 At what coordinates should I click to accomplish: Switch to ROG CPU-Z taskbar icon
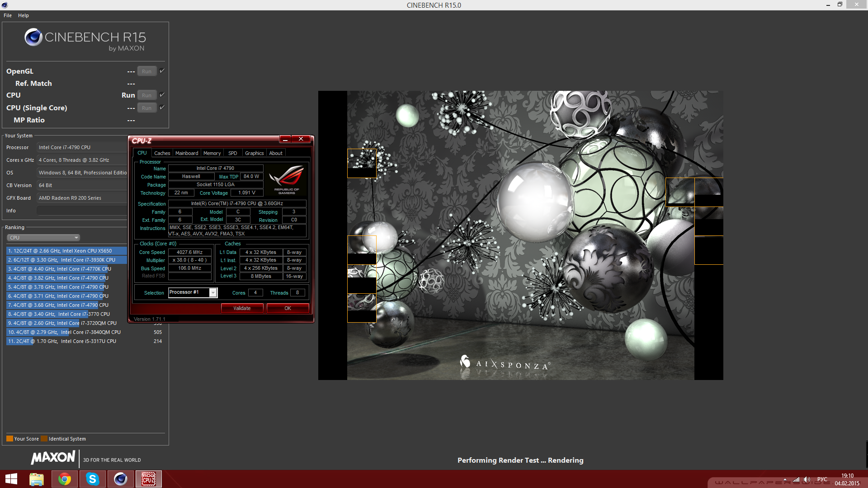tap(149, 479)
